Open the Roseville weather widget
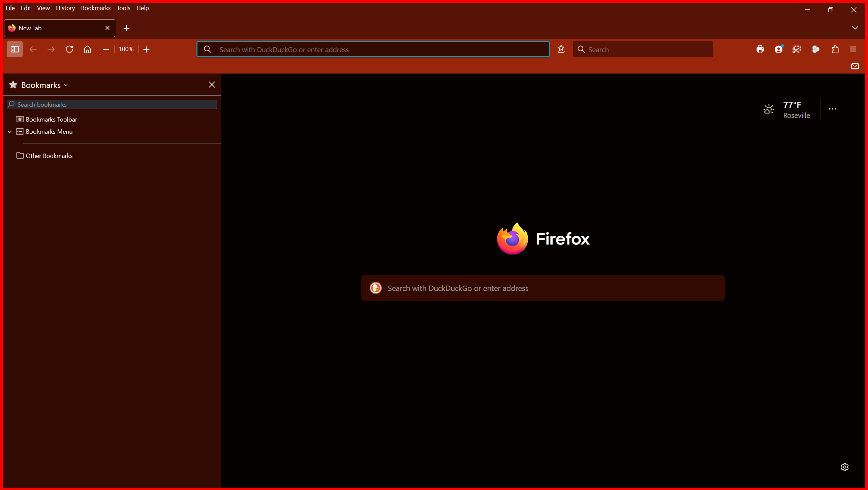 coord(786,110)
